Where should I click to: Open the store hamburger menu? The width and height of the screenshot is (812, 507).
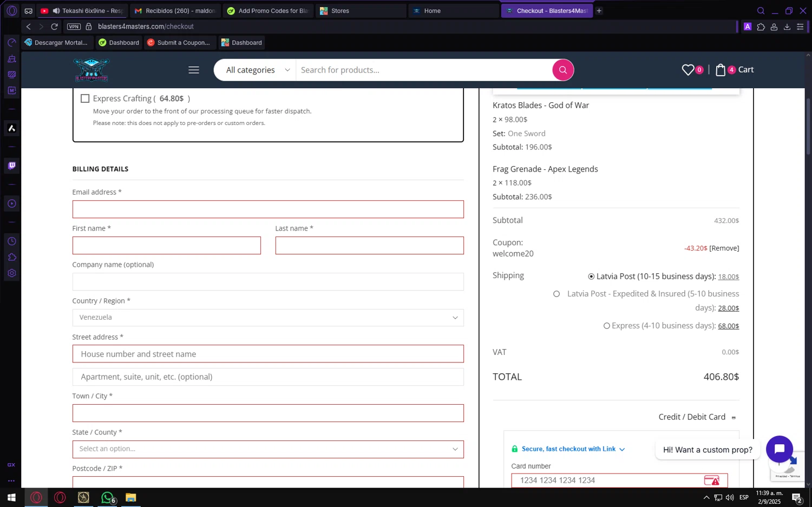[194, 70]
